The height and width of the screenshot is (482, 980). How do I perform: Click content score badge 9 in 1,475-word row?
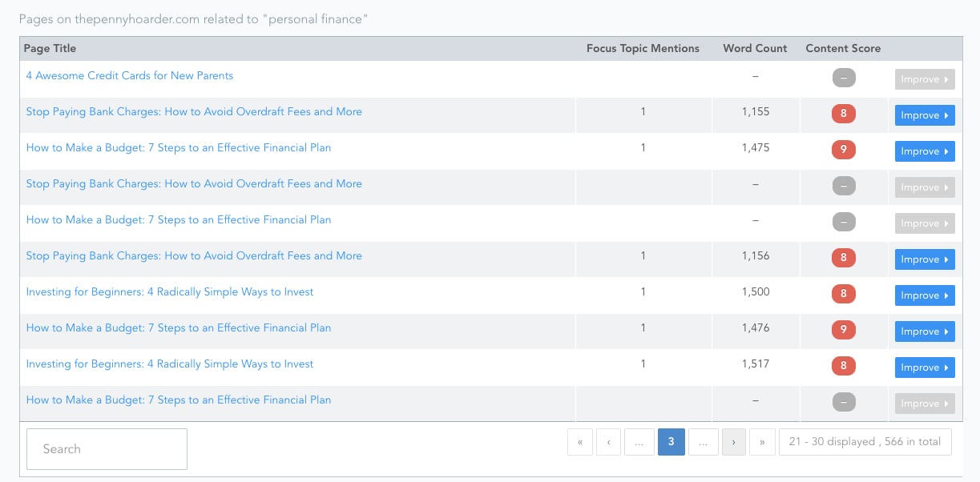pyautogui.click(x=843, y=150)
